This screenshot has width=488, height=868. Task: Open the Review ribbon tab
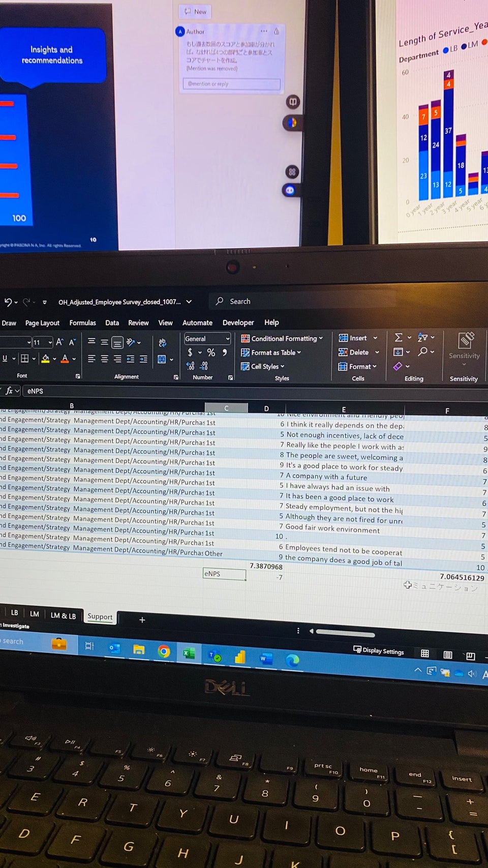coord(138,323)
